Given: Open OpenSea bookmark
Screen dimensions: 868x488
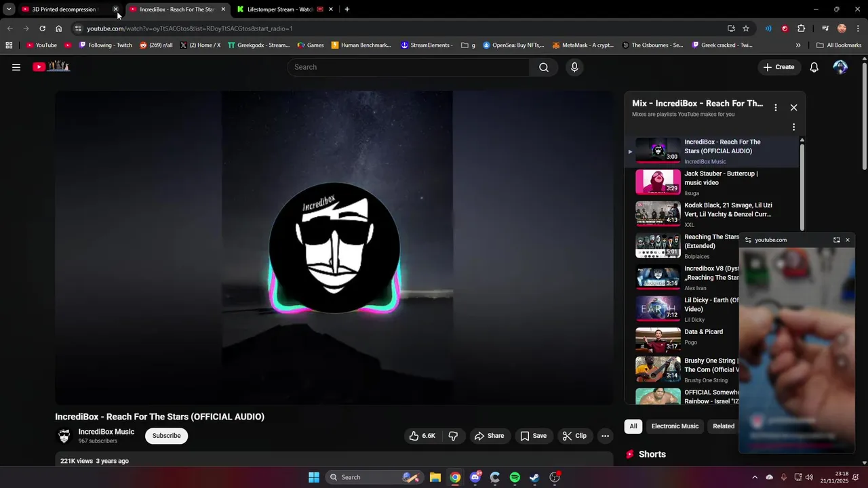Looking at the screenshot, I should click(x=513, y=45).
